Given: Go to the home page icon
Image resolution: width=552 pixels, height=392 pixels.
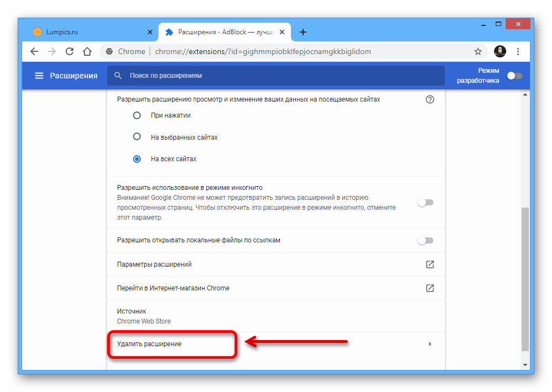Looking at the screenshot, I should pos(87,51).
